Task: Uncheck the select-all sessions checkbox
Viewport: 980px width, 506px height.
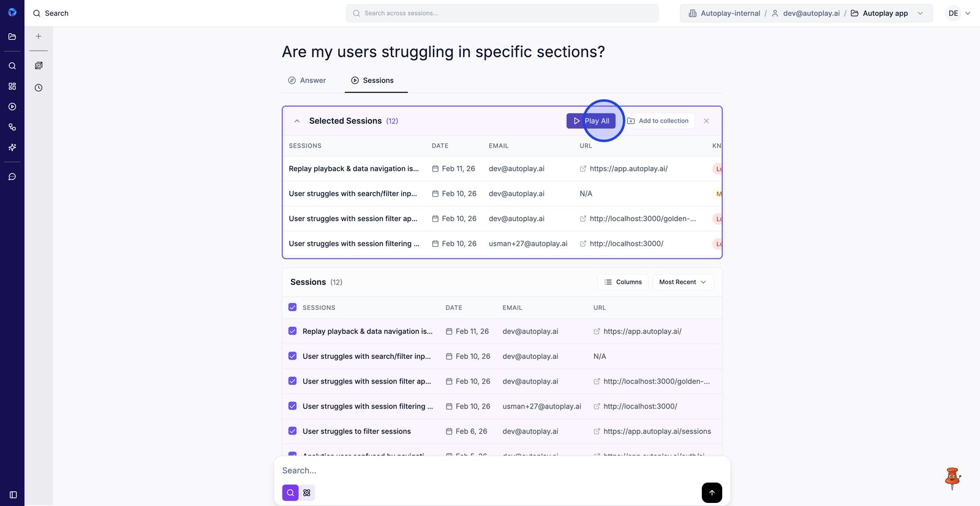Action: 292,308
